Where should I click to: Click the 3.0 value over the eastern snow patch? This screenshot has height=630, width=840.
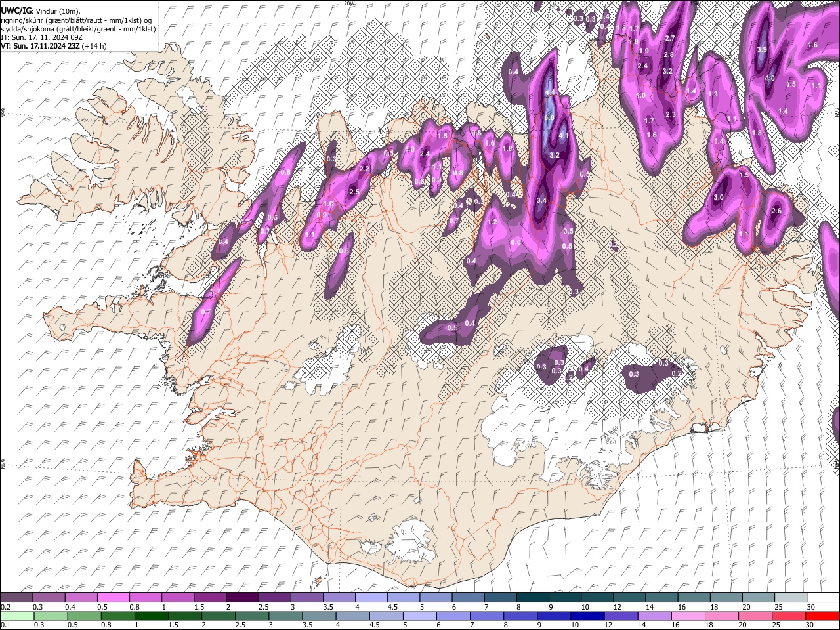[x=719, y=197]
